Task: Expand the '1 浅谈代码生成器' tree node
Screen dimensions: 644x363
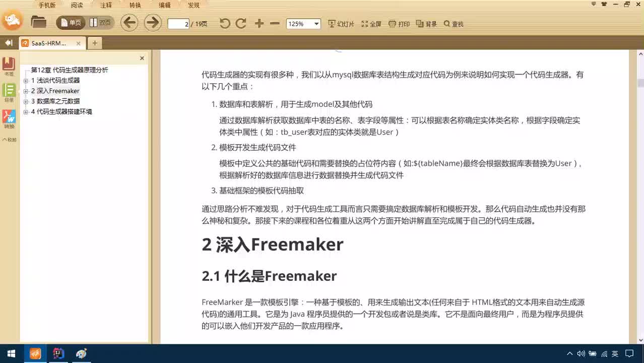Action: tap(26, 81)
